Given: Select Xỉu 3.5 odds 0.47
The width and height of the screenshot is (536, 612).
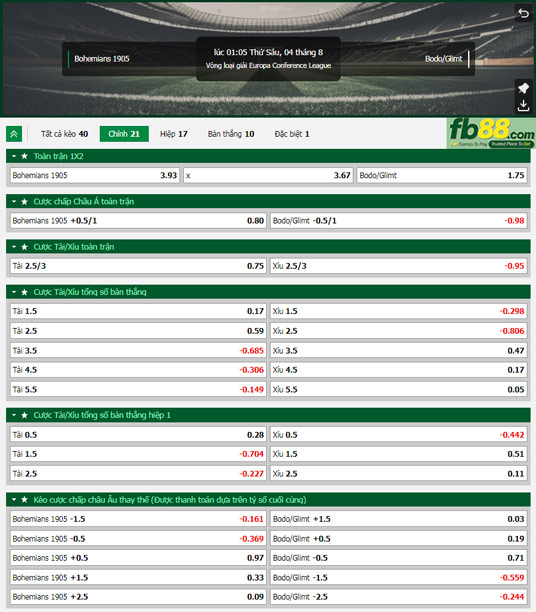Looking at the screenshot, I should (399, 350).
